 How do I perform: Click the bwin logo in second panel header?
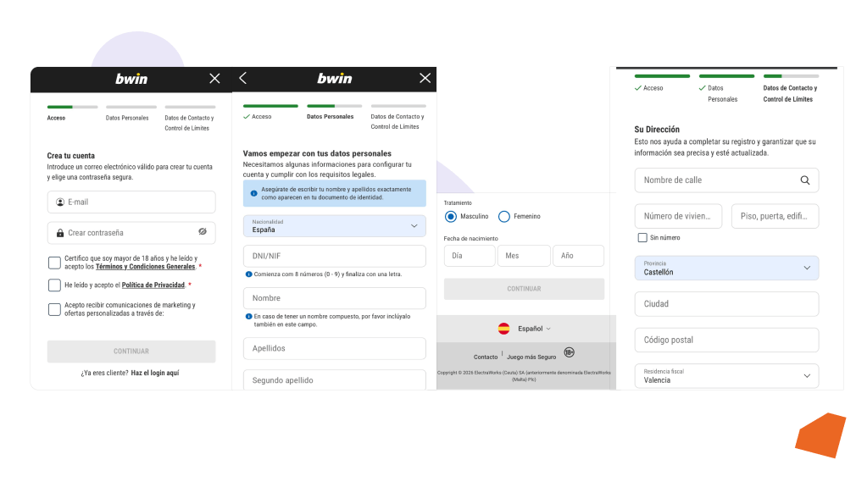point(335,79)
